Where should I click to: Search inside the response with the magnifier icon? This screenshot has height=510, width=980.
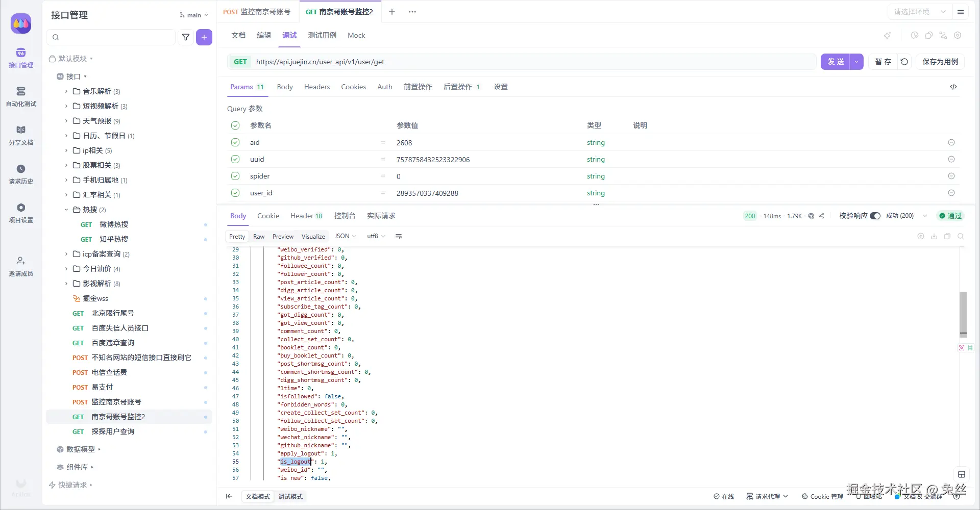962,236
